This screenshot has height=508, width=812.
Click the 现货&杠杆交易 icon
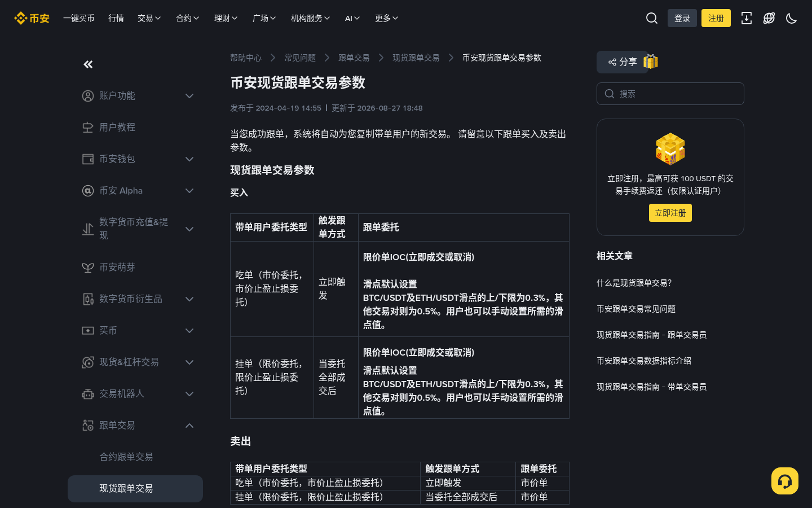pyautogui.click(x=88, y=362)
